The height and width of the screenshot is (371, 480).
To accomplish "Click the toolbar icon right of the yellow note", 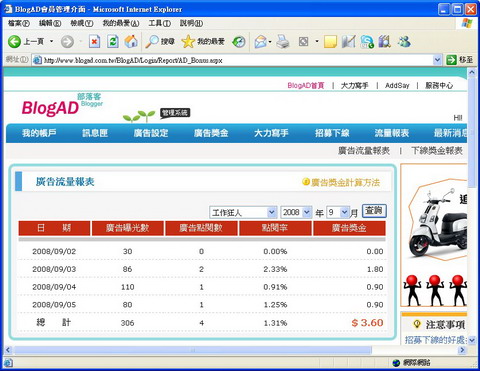I will 348,42.
